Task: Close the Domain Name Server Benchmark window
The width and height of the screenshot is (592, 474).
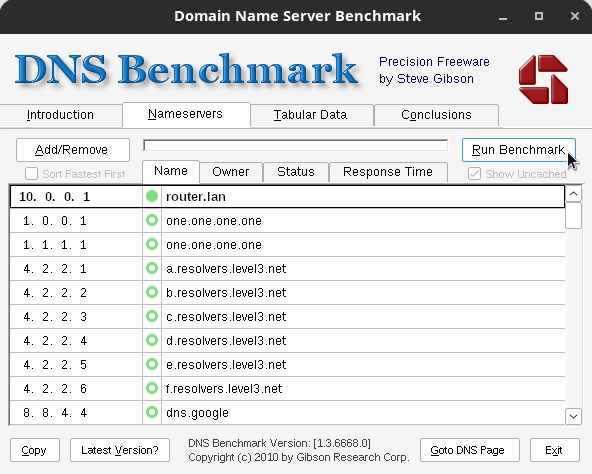Action: [575, 16]
